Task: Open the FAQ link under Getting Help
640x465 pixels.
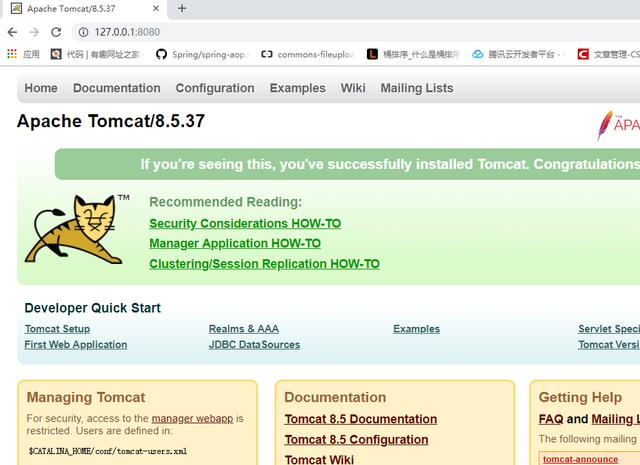Action: 551,419
